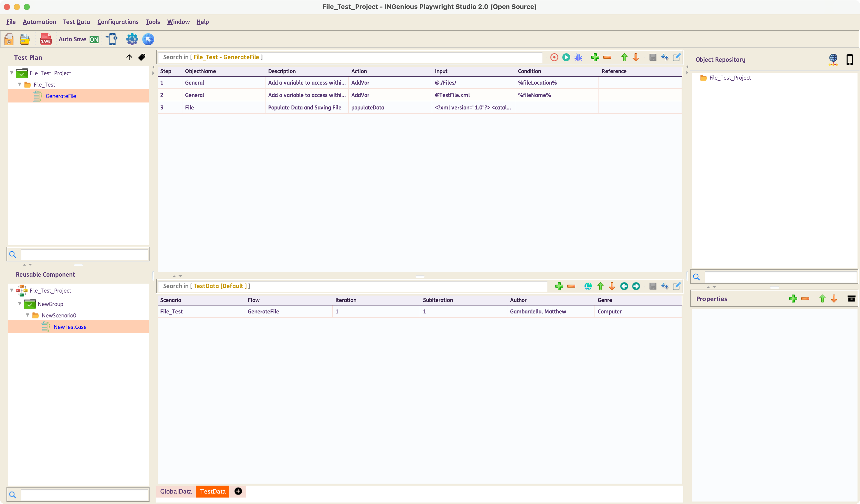
Task: Click the right circle arrow in TestData toolbar
Action: click(636, 286)
